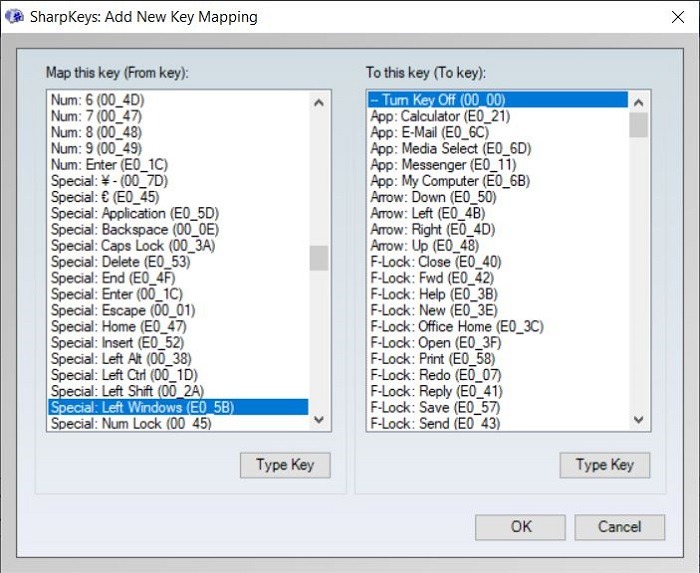
Task: Select Special: € (E0_45) entry
Action: coord(178,197)
